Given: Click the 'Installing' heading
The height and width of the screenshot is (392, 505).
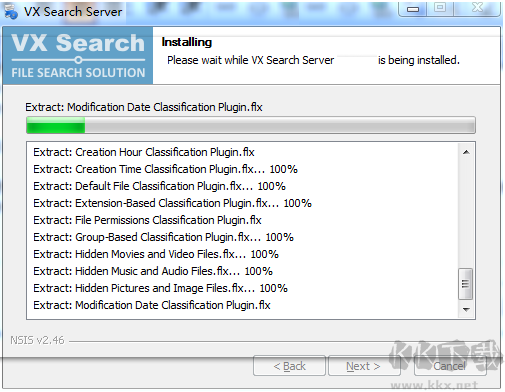Looking at the screenshot, I should [x=187, y=42].
